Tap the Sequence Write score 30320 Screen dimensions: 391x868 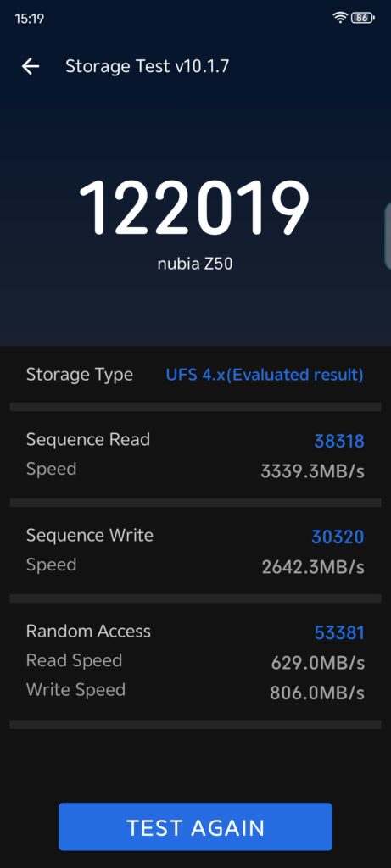(x=338, y=537)
